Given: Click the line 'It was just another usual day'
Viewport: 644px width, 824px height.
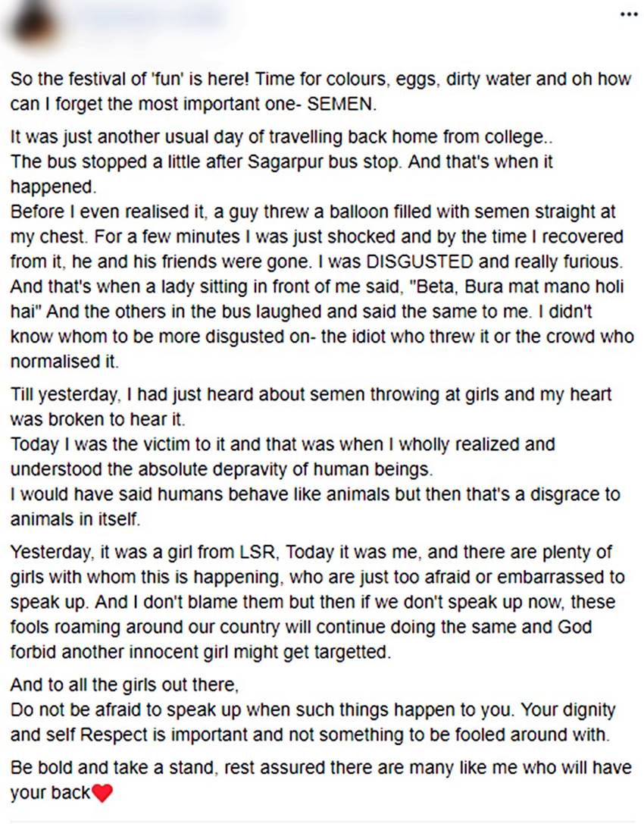Looking at the screenshot, I should point(277,138).
